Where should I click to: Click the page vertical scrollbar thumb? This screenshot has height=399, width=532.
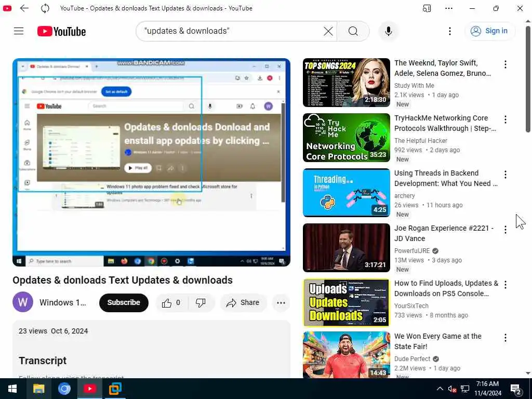pos(528,79)
